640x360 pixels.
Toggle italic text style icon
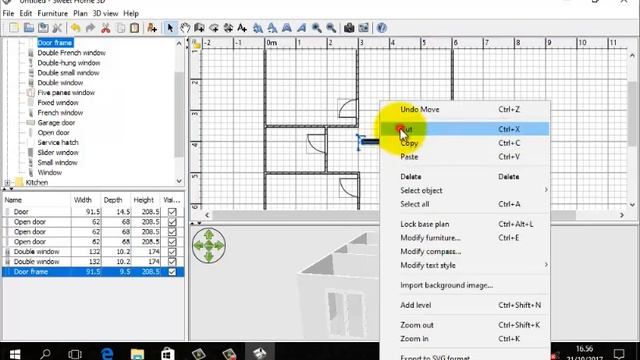tap(301, 28)
